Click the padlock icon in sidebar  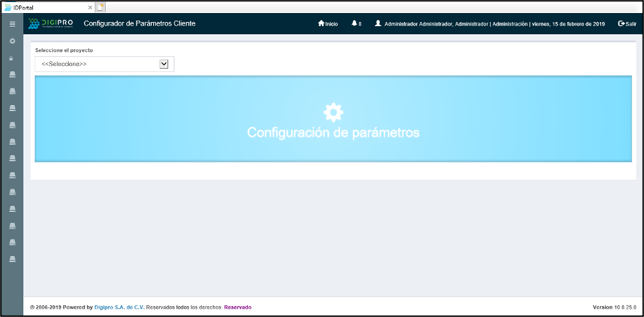(12, 58)
